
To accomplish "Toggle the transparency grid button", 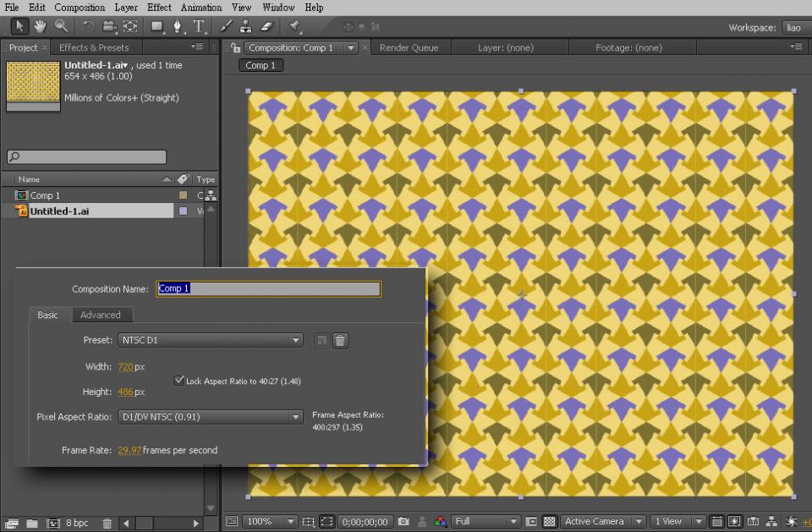I will click(549, 522).
